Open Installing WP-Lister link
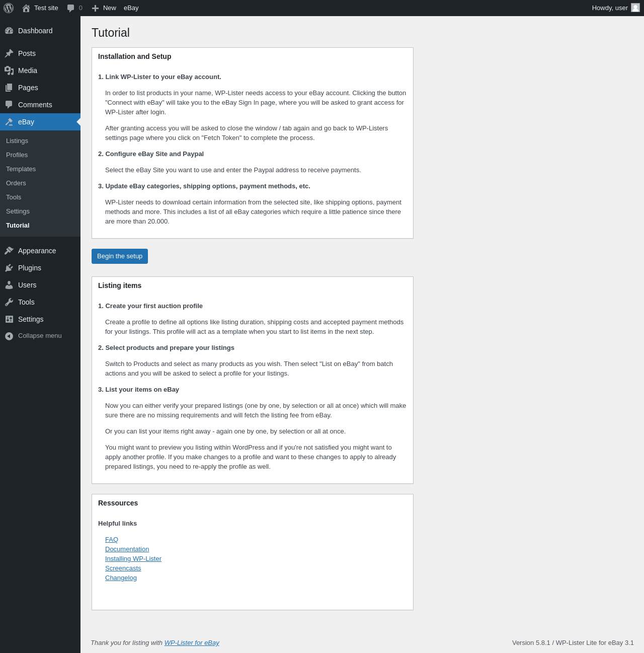Viewport: 644px width, 653px height. click(133, 559)
